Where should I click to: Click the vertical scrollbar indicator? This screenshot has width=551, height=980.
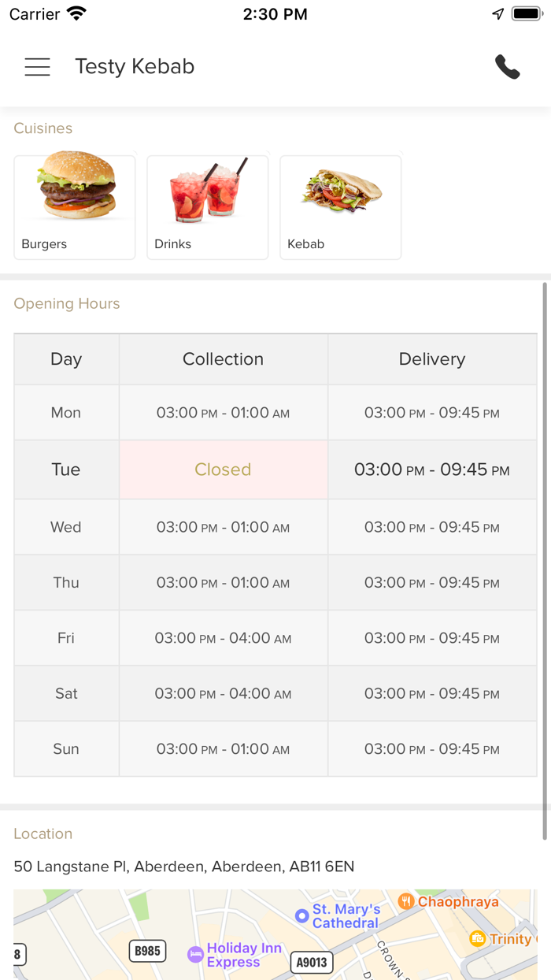[x=545, y=561]
